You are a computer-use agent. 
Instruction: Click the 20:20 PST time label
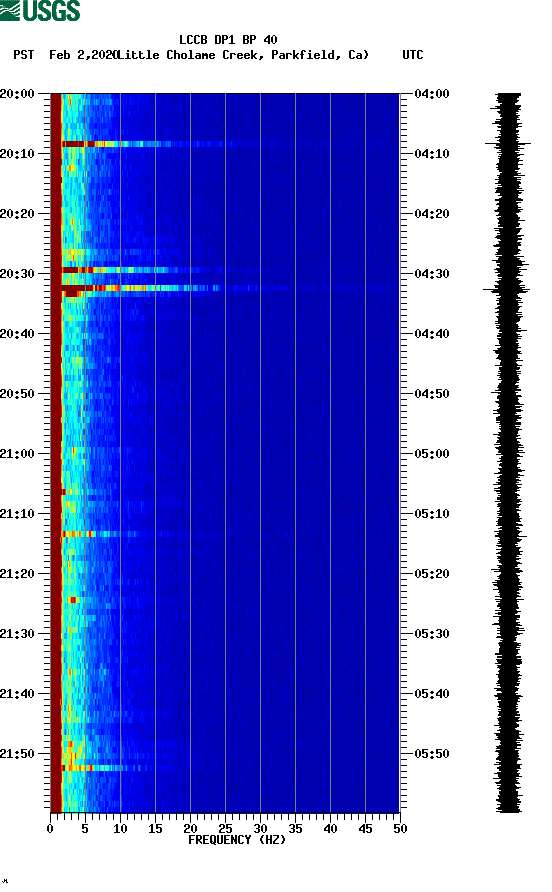pyautogui.click(x=17, y=213)
